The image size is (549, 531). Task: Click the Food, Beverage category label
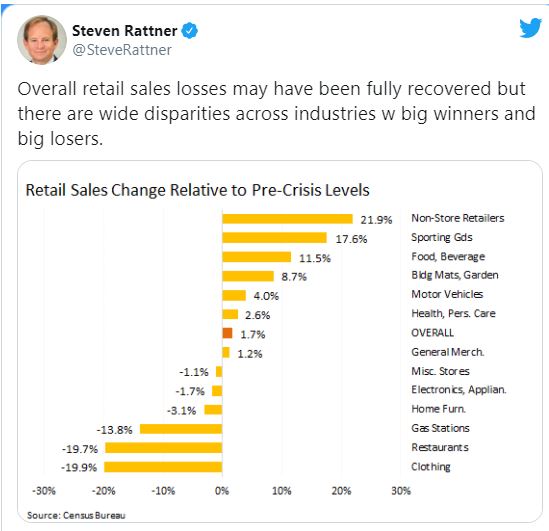[x=448, y=257]
